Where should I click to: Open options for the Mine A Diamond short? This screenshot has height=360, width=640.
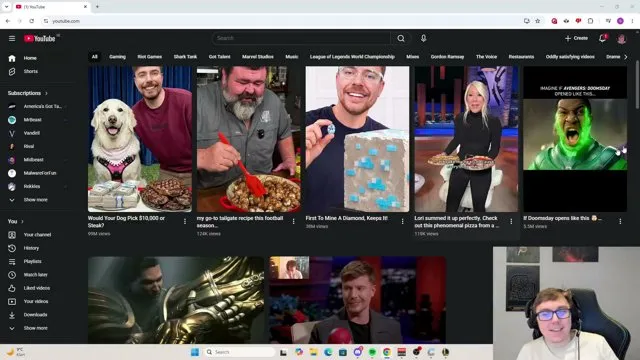point(402,221)
